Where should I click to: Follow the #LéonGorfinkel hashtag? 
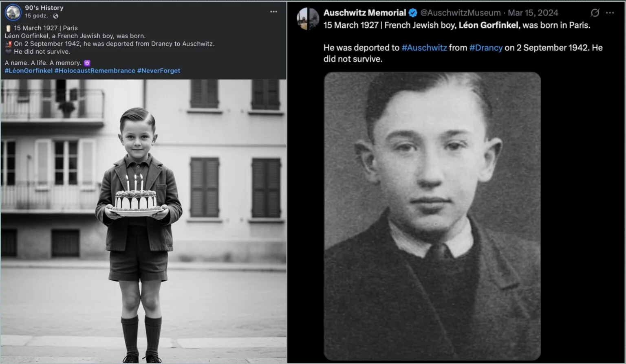[x=29, y=70]
